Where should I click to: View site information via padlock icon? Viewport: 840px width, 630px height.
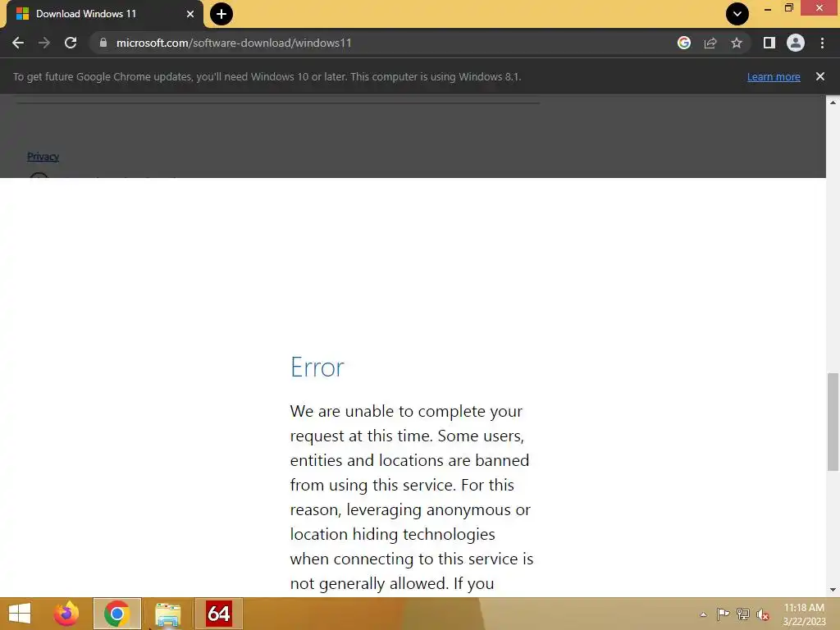(103, 43)
